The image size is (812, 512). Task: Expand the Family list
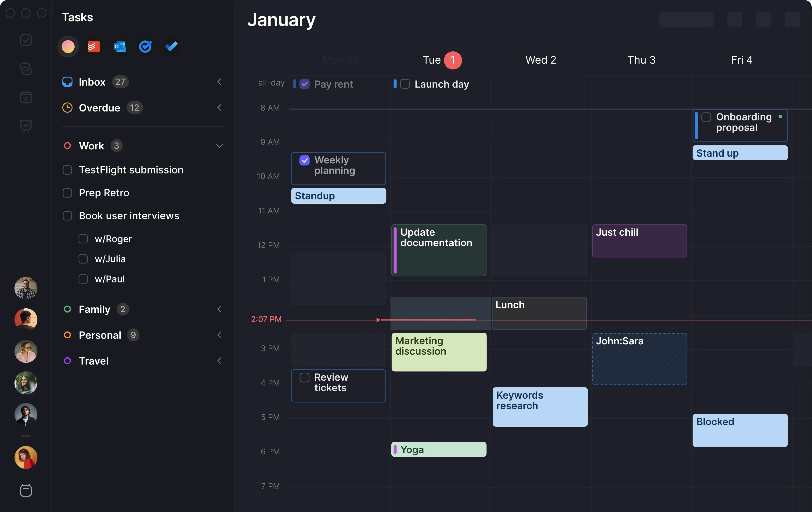pyautogui.click(x=220, y=309)
